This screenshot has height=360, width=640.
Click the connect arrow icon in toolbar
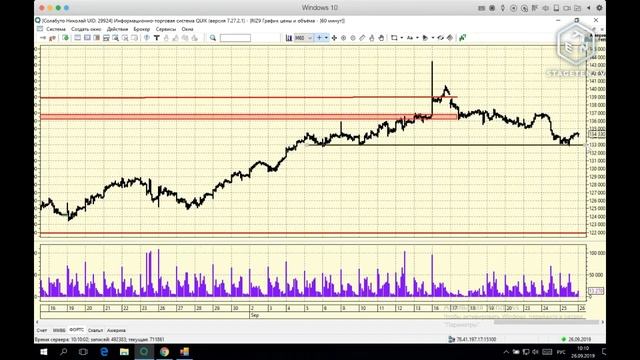pos(42,38)
